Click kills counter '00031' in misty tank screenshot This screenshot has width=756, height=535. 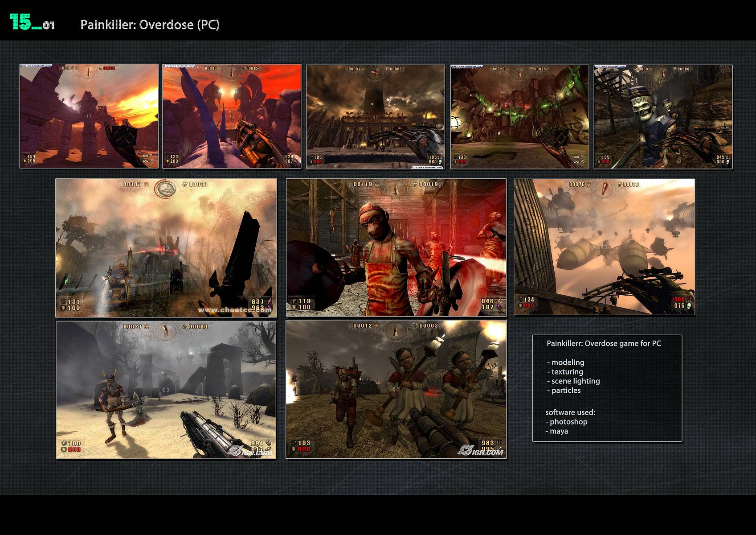[x=198, y=184]
